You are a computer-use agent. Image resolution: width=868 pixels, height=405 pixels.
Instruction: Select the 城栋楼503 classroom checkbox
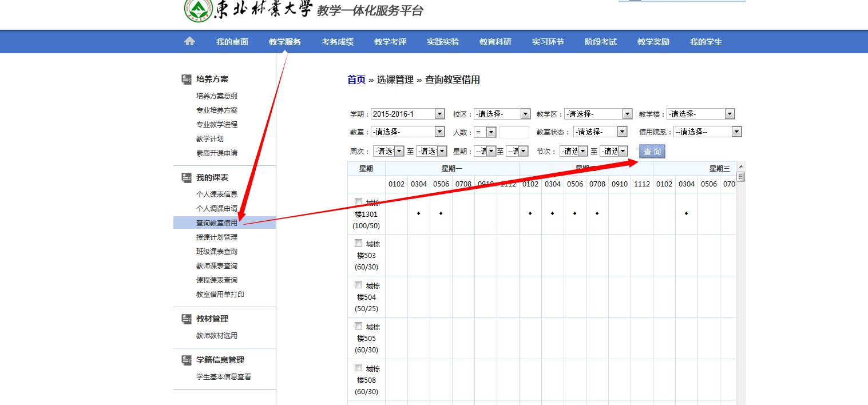[x=359, y=243]
